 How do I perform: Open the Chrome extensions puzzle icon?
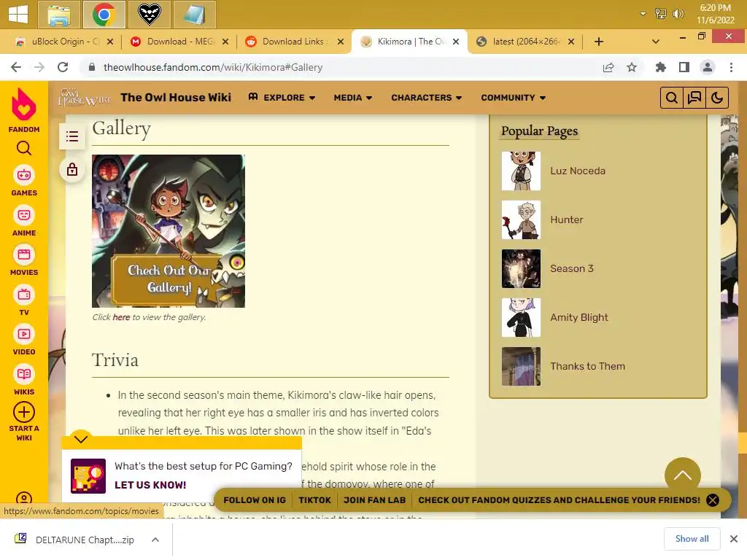(x=660, y=68)
